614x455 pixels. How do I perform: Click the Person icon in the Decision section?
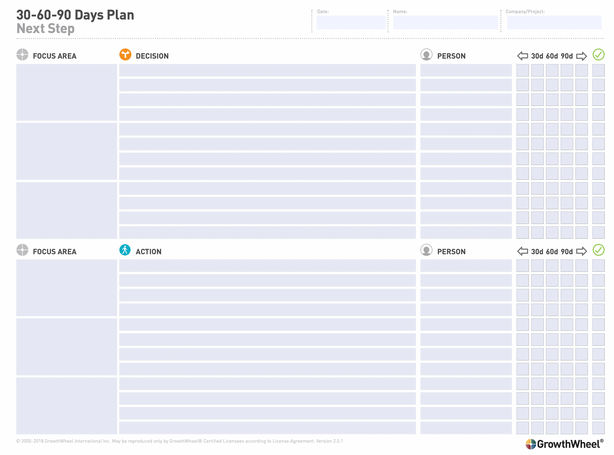tap(426, 55)
